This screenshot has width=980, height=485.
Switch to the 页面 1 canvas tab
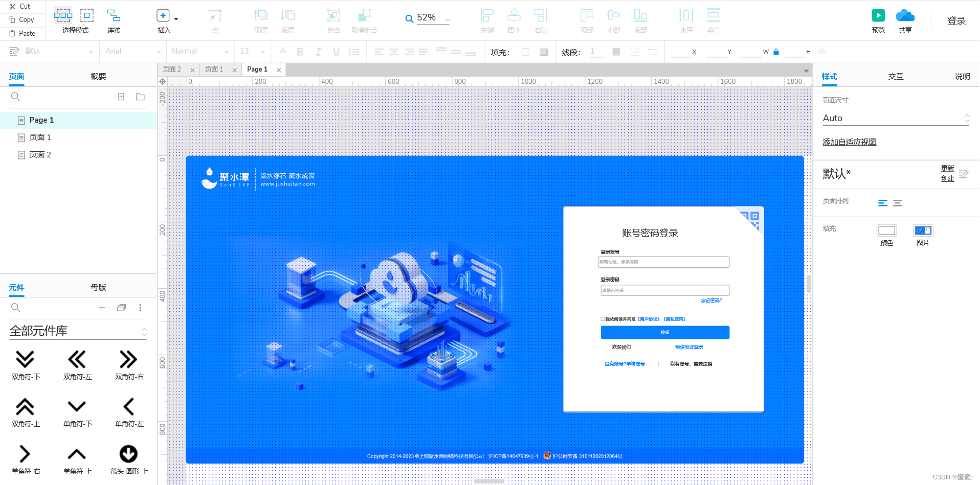click(214, 69)
